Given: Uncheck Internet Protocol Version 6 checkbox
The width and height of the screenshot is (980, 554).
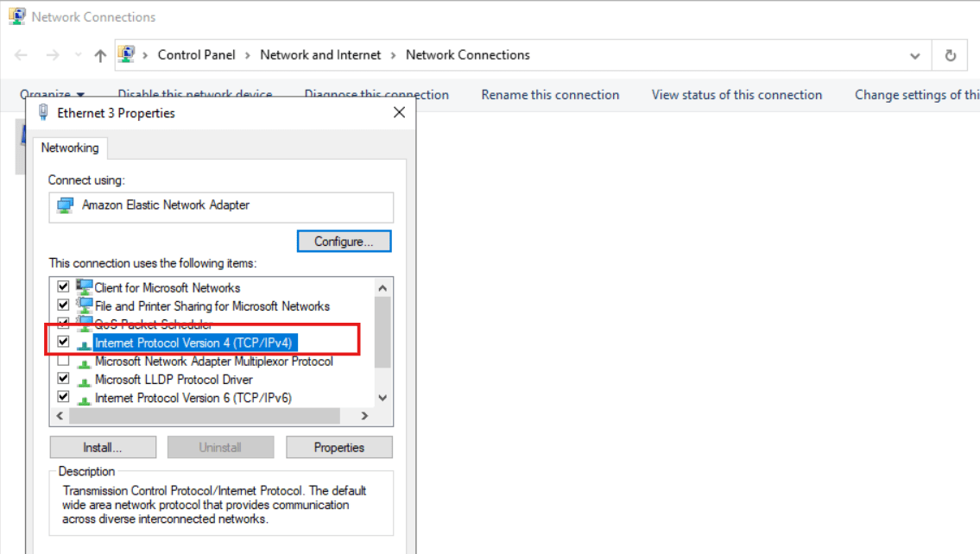Looking at the screenshot, I should coord(63,397).
